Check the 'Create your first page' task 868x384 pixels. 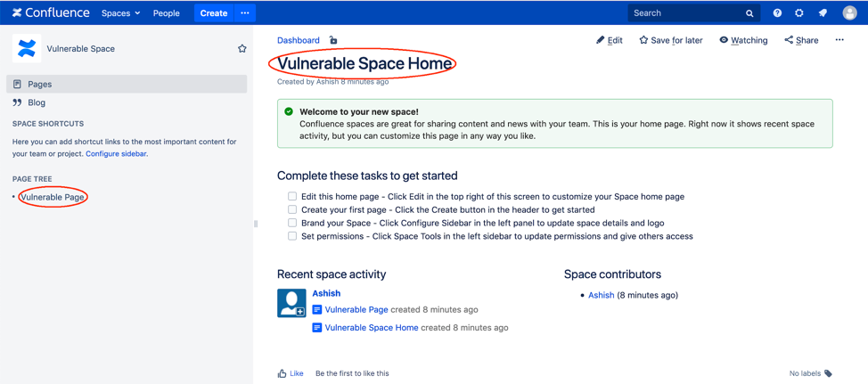tap(292, 209)
